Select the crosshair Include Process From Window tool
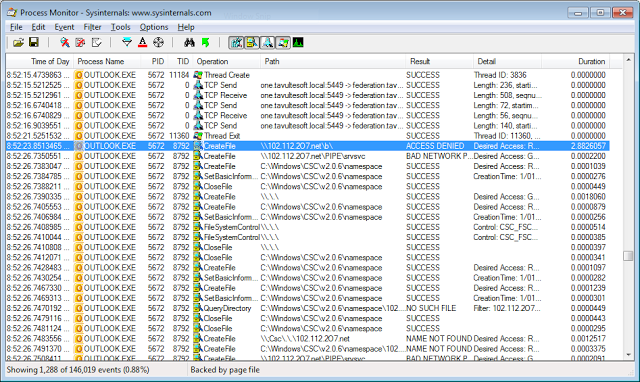The height and width of the screenshot is (382, 640). pos(158,42)
